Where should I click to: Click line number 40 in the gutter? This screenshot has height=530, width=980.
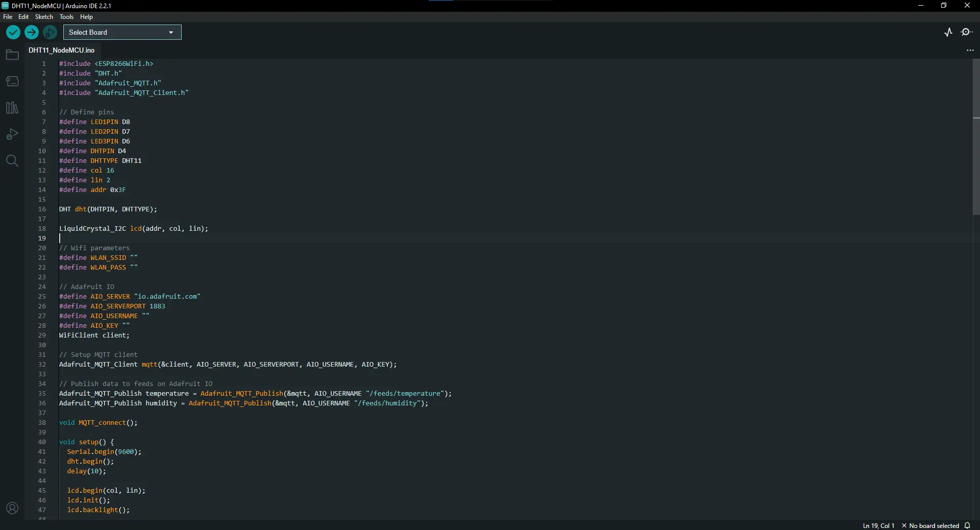(42, 442)
